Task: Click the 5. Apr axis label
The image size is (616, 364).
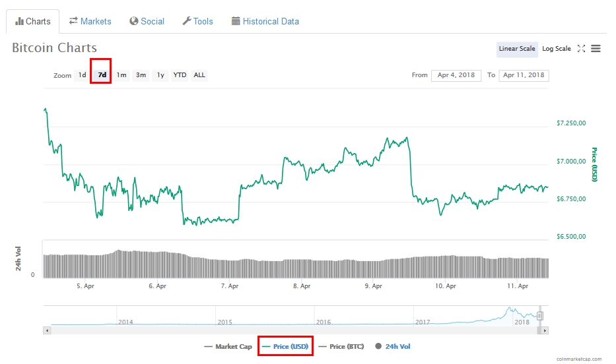Action: [85, 286]
